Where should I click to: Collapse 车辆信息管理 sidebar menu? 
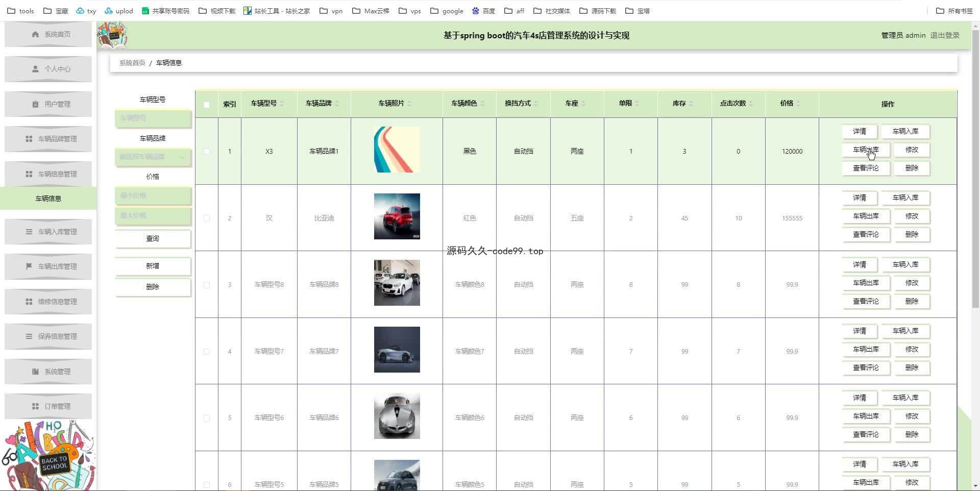point(48,174)
